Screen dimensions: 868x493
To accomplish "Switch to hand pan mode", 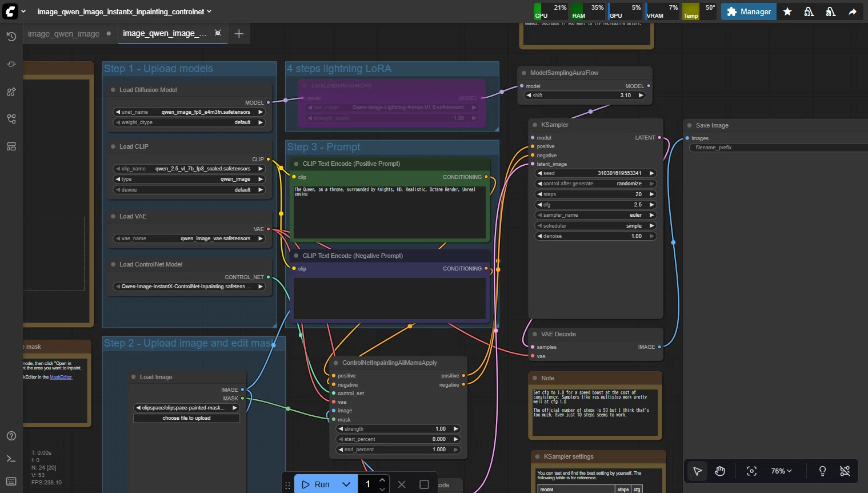I will click(720, 471).
